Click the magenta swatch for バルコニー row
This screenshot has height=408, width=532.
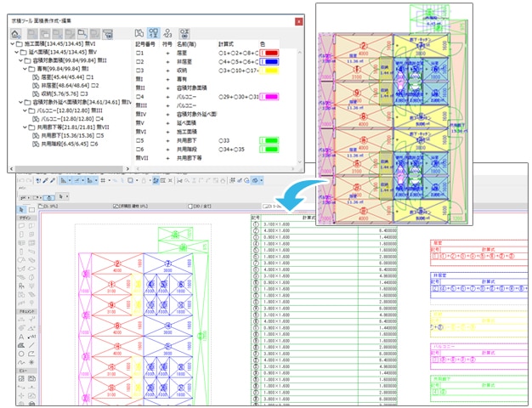click(270, 98)
